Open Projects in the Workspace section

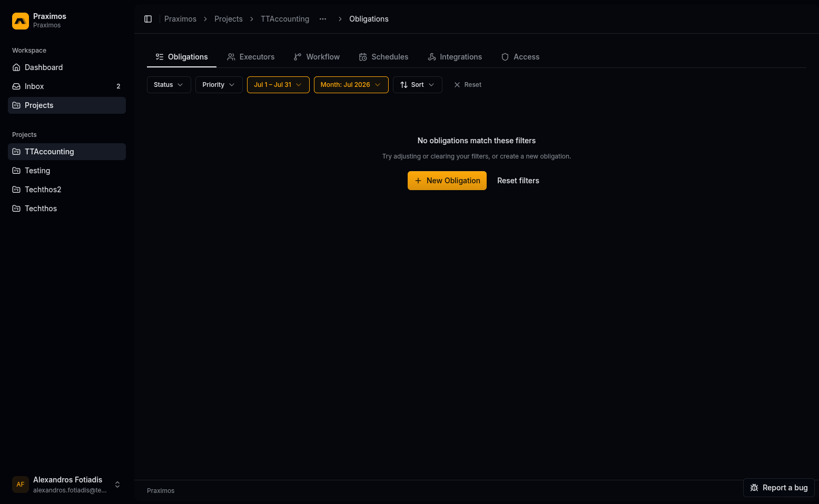67,105
